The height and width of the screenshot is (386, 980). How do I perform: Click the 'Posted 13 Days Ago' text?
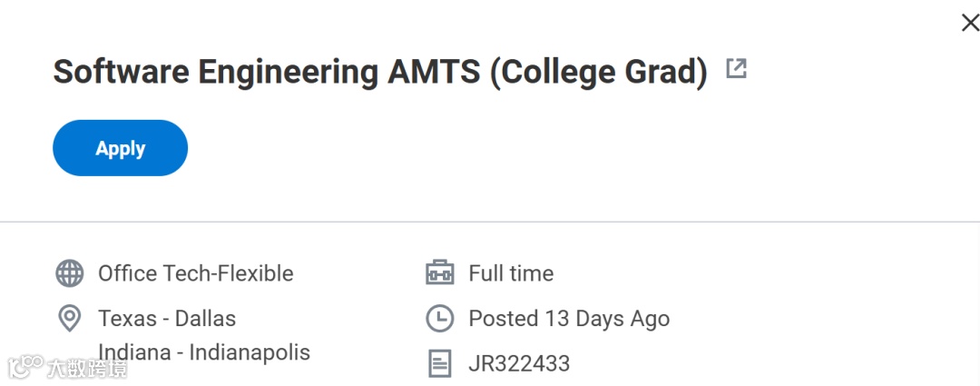click(569, 319)
